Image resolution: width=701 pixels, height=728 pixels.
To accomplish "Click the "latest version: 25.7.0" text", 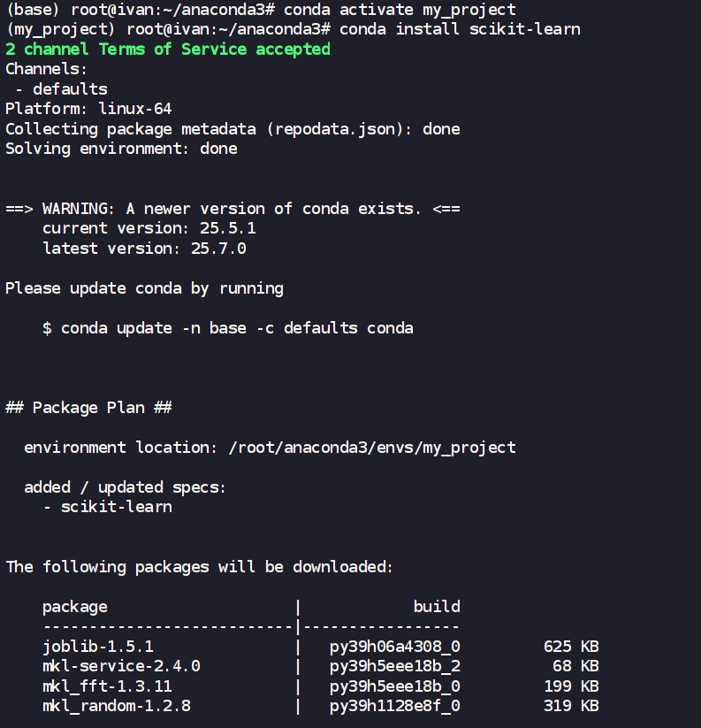I will pyautogui.click(x=145, y=249).
